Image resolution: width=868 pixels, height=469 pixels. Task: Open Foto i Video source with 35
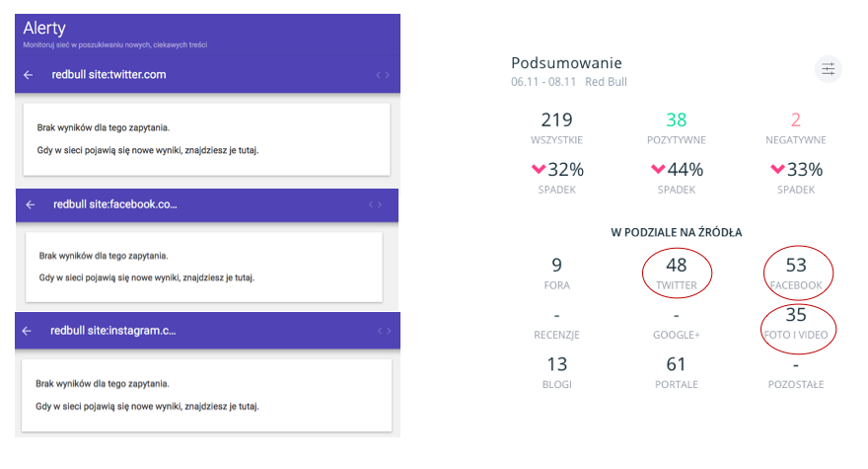[x=795, y=316]
